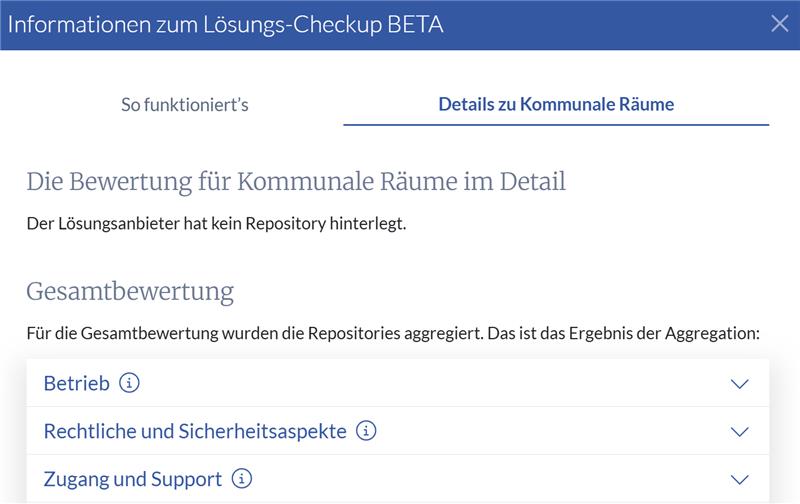Click the dialog title Informationen zum Lösungs-Checkup
This screenshot has height=504, width=800.
coord(190,24)
